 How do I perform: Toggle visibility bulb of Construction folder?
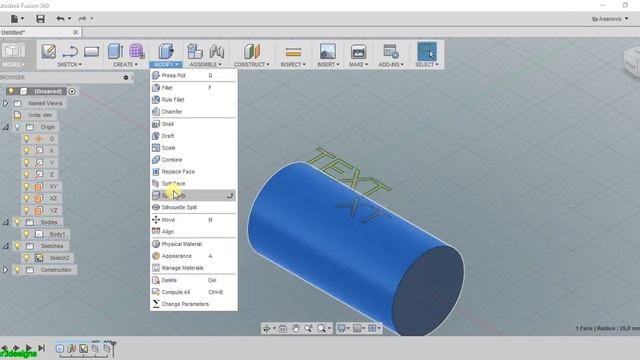(x=18, y=270)
